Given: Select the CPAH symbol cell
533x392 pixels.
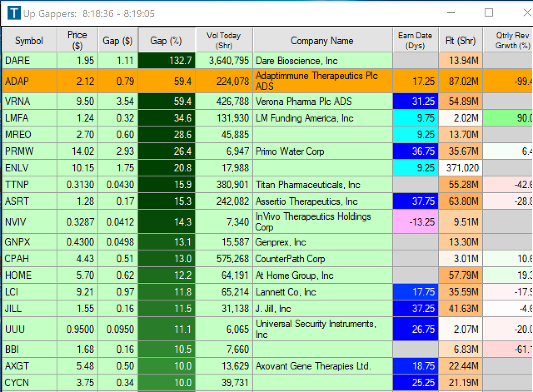Looking at the screenshot, I should tap(30, 259).
